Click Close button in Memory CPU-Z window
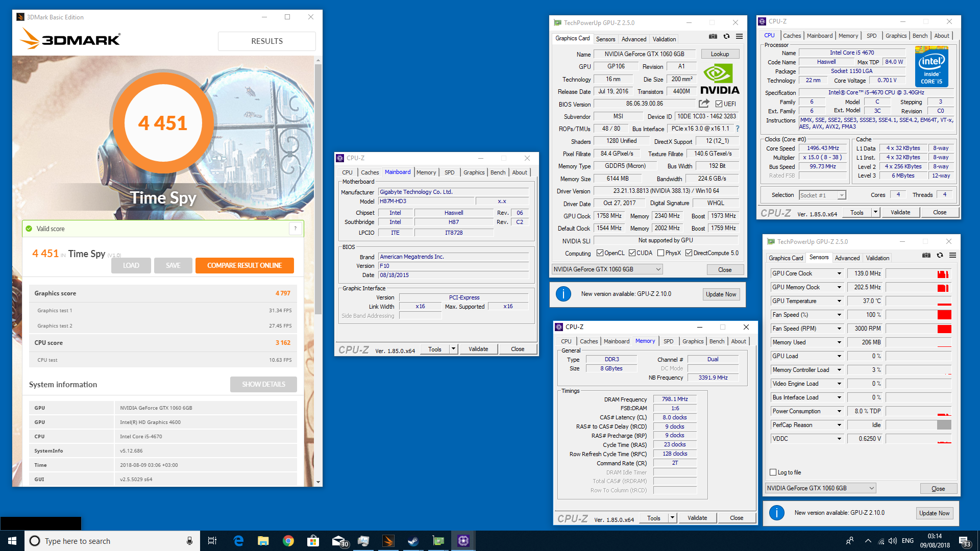Viewport: 980px width, 551px height. [x=737, y=518]
